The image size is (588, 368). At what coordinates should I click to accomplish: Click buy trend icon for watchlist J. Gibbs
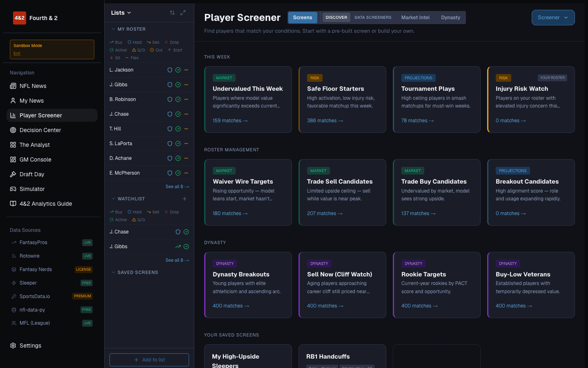(178, 247)
